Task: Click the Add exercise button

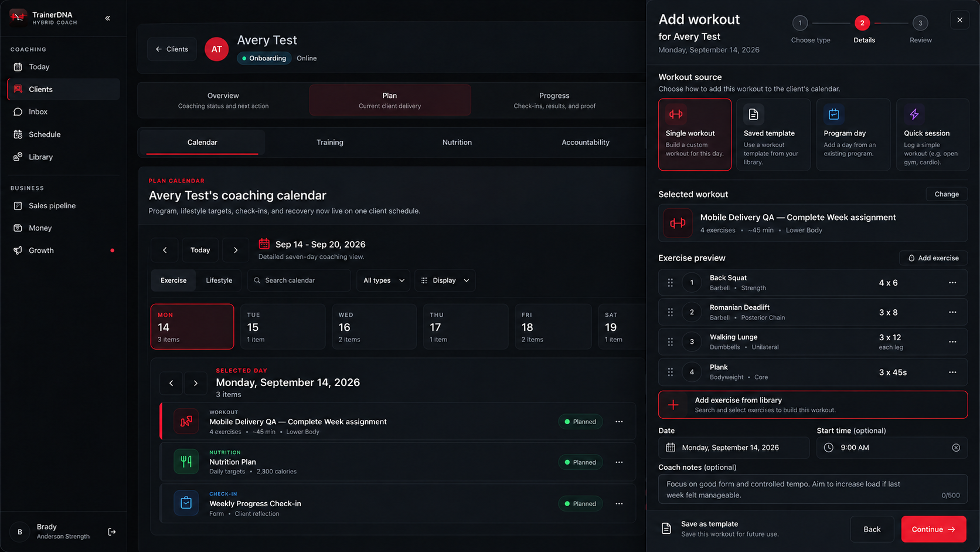Action: [x=933, y=258]
